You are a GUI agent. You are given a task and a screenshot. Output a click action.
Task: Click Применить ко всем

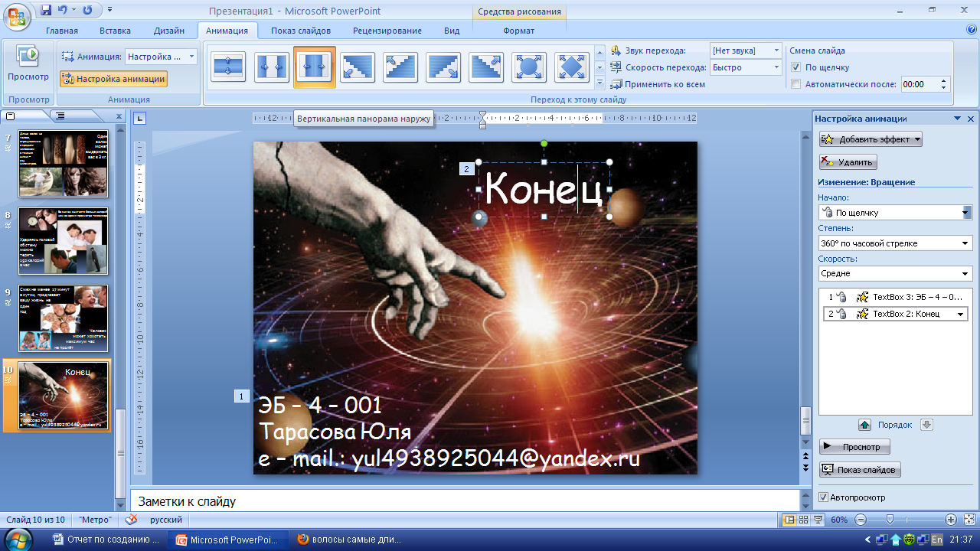[x=658, y=84]
